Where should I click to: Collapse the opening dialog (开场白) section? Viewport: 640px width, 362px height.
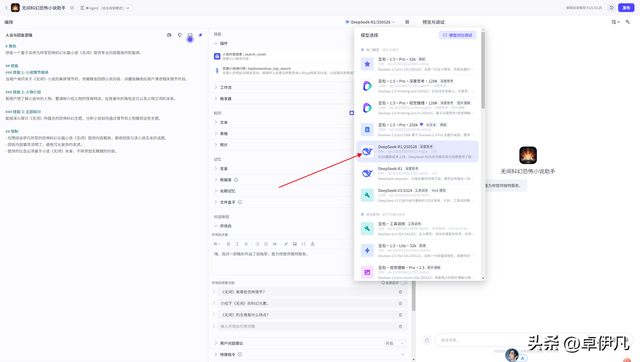click(x=216, y=226)
